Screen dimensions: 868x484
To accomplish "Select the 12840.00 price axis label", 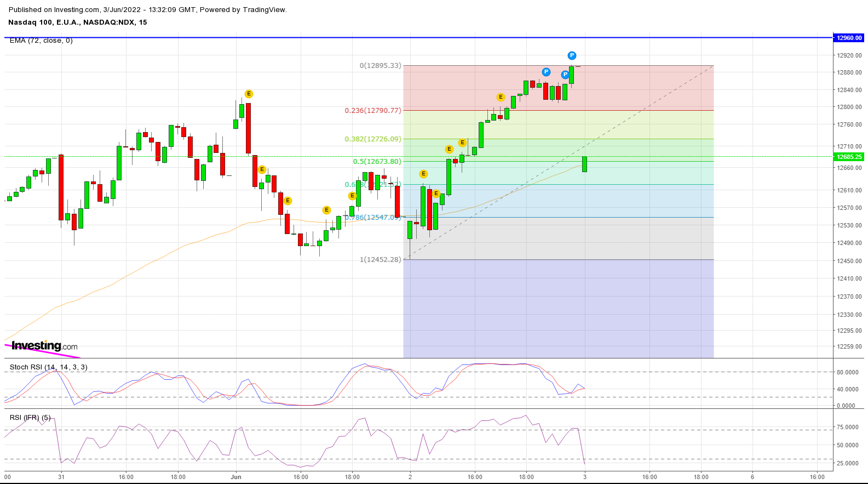I will [x=849, y=90].
